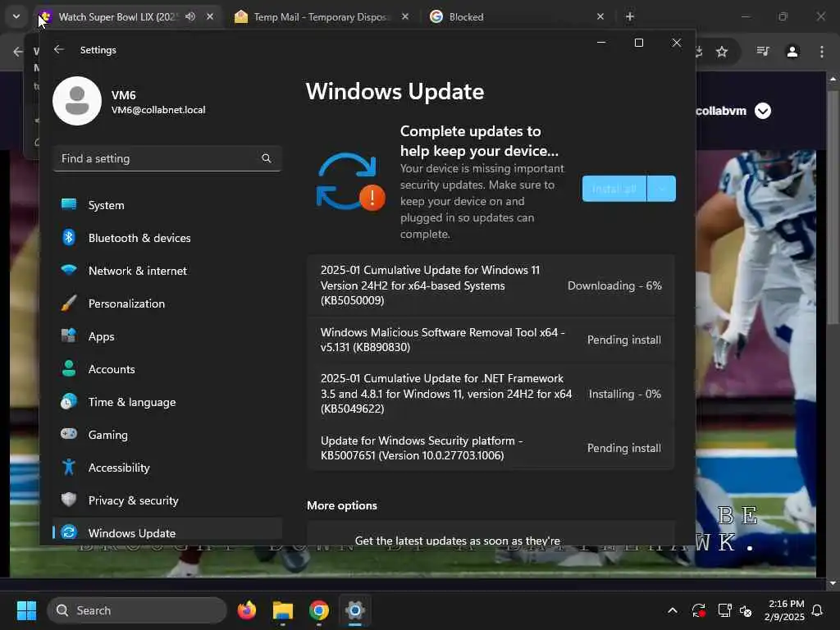Show hidden tray icons chevron
This screenshot has width=840, height=630.
(673, 610)
